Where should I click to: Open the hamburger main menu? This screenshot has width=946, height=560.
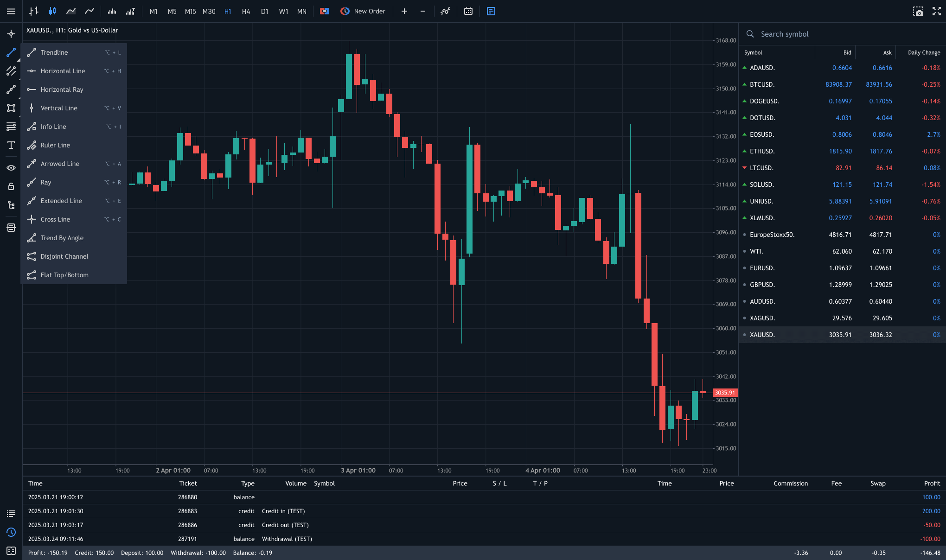click(x=11, y=11)
